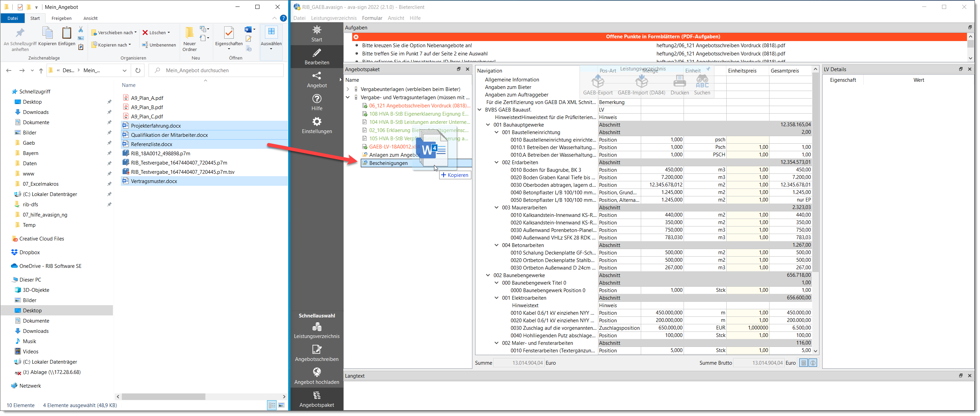Select the Bearbeiten sidebar button
This screenshot has height=416, width=980.
click(317, 57)
